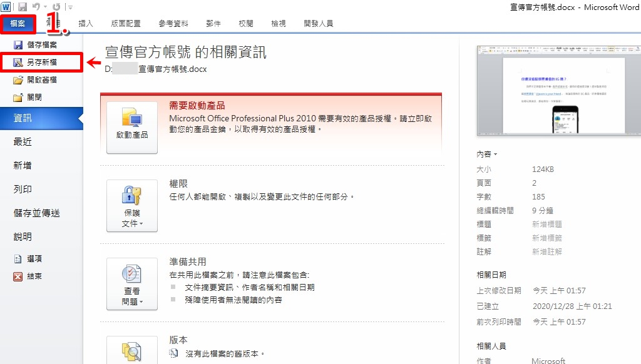641x364 pixels.
Task: Expand the 內容 properties dropdown
Action: tap(487, 154)
